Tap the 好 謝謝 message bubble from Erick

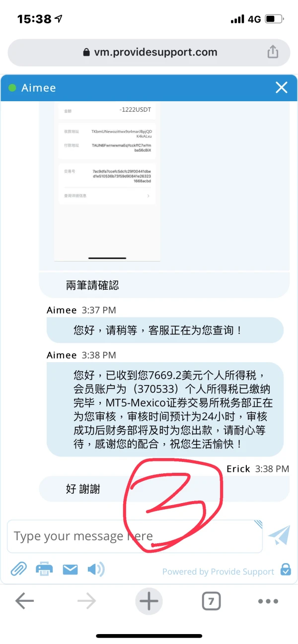(x=164, y=489)
